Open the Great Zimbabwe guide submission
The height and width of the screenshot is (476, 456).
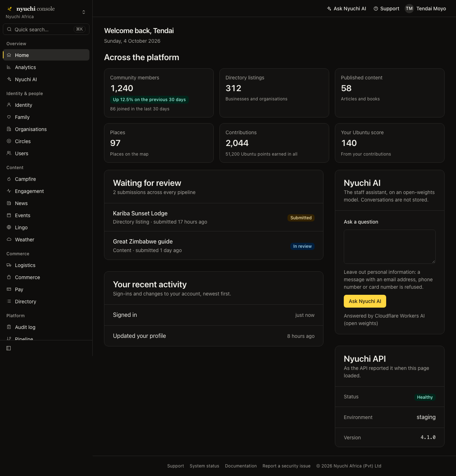[x=214, y=246]
